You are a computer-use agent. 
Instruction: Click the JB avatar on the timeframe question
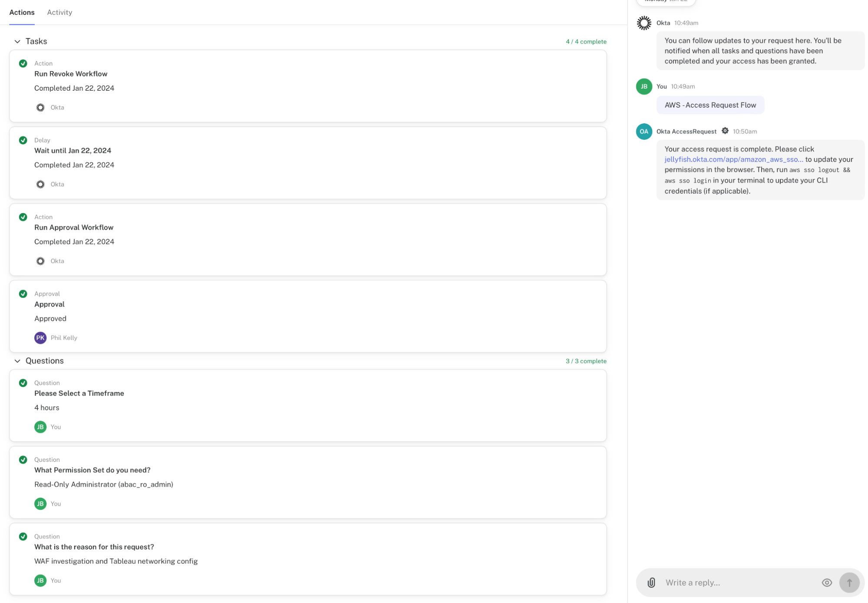click(x=40, y=427)
